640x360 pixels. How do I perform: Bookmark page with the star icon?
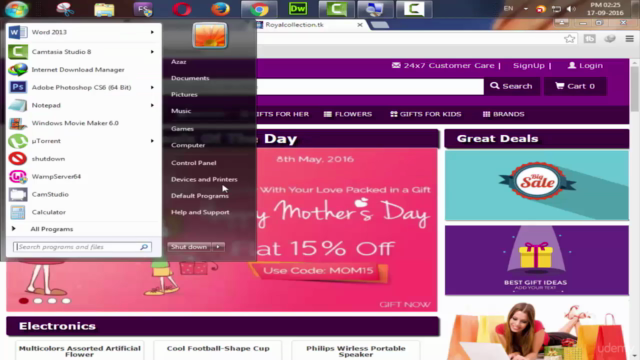569,39
